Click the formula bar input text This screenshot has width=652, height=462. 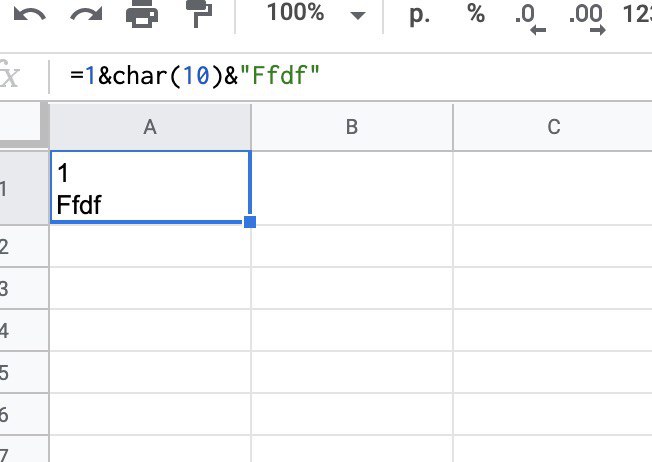pos(200,75)
